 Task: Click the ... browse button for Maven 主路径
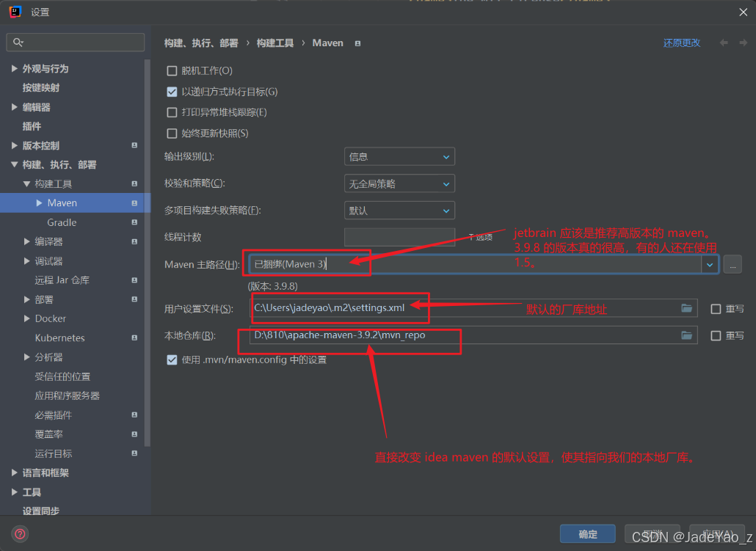(733, 265)
